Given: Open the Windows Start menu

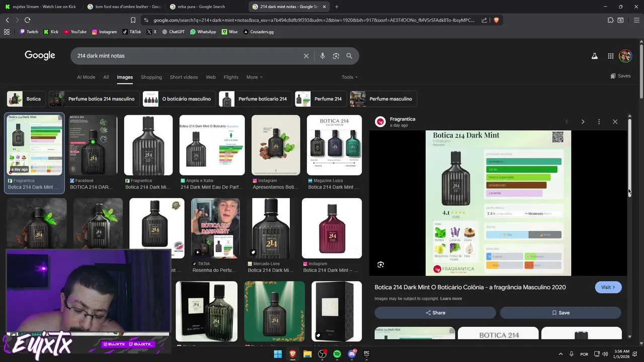Looking at the screenshot, I should click(x=278, y=354).
